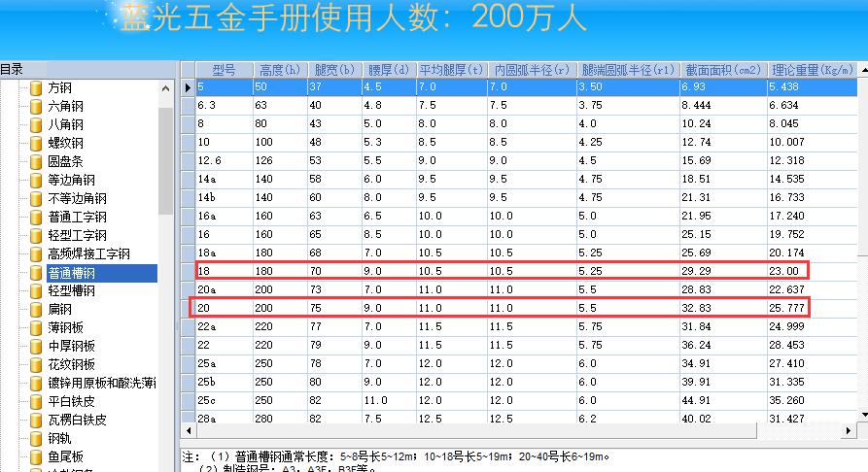
Task: Click the folder icon beside 八角钢
Action: click(x=36, y=125)
